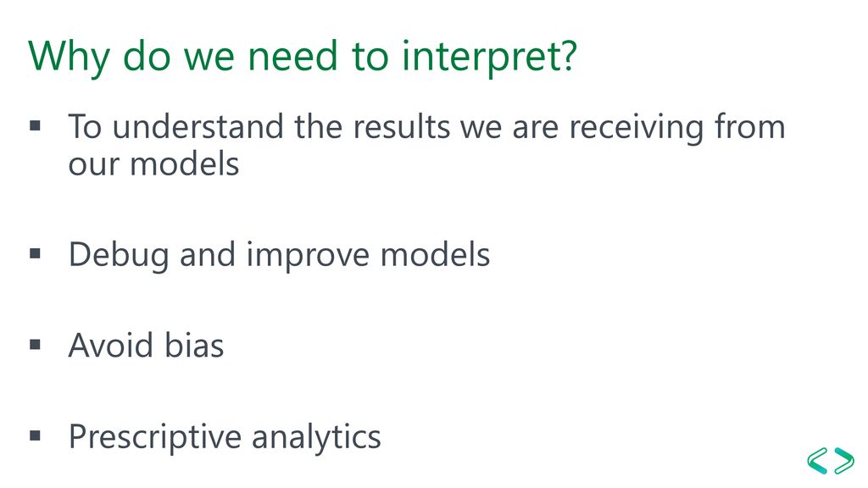The image size is (868, 488).
Task: Click the word 'analytics' in last bullet
Action: (x=317, y=438)
